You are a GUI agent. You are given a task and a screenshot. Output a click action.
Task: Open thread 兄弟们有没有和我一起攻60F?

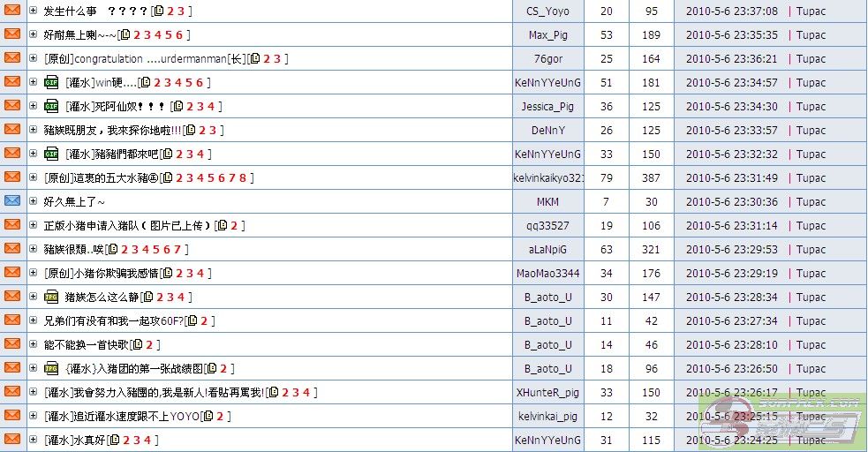pyautogui.click(x=113, y=320)
